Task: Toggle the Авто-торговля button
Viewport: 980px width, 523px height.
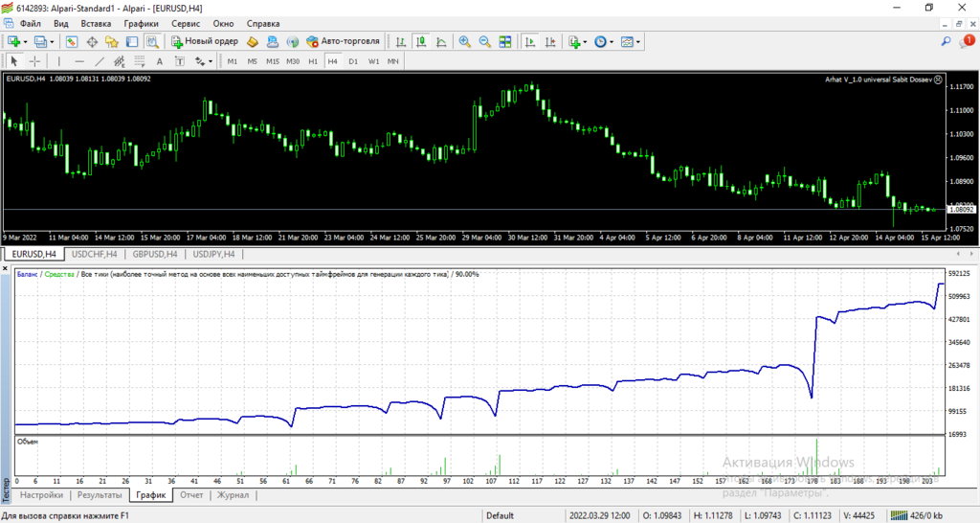Action: tap(344, 41)
